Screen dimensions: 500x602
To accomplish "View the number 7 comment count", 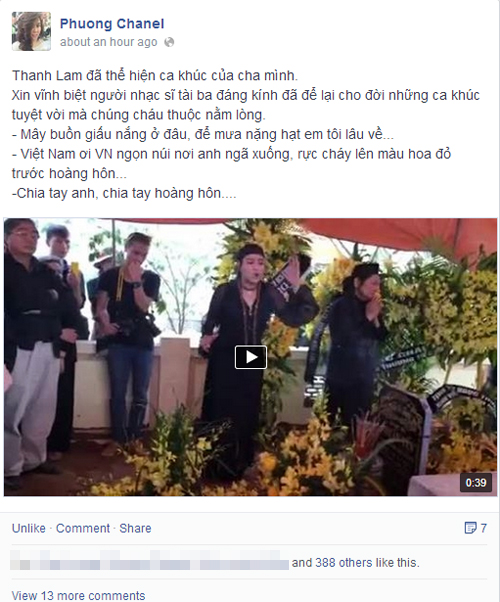I will click(483, 528).
